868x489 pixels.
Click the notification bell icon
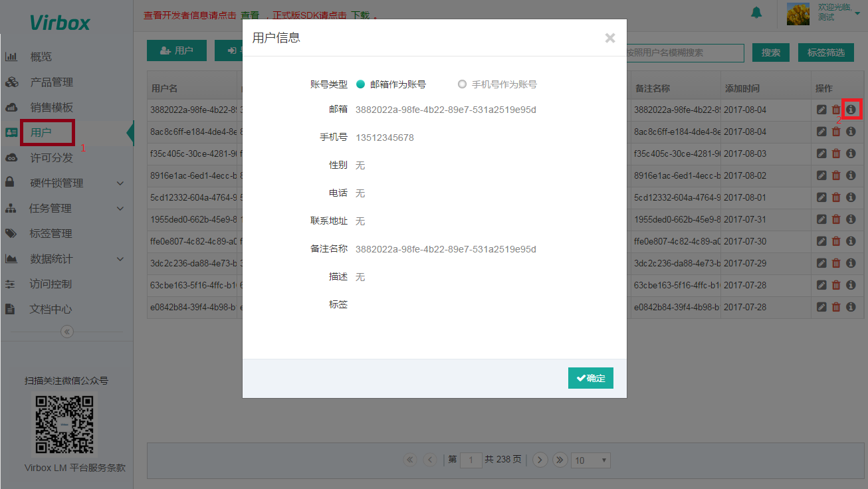pos(756,13)
